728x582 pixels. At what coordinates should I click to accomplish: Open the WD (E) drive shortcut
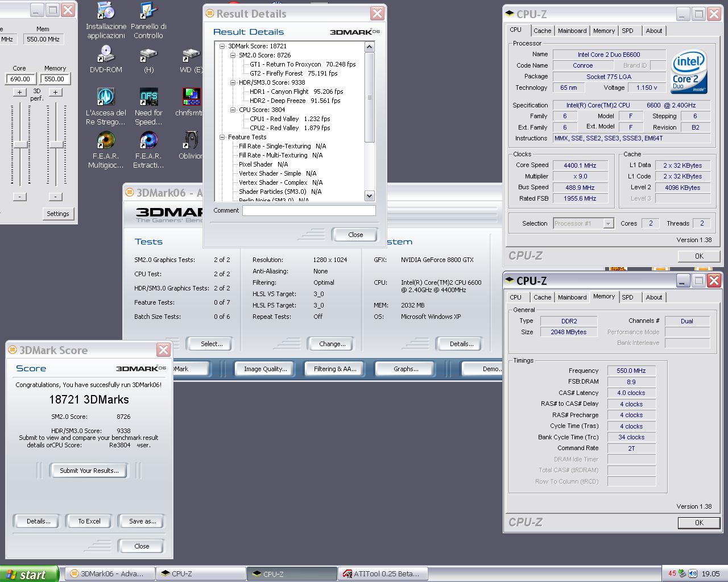coord(191,60)
